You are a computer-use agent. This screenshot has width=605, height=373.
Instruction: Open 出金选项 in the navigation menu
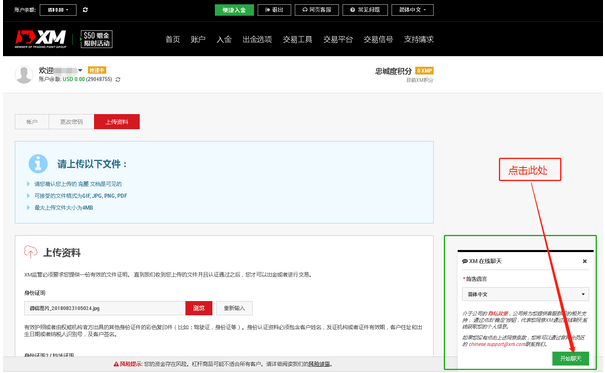257,39
